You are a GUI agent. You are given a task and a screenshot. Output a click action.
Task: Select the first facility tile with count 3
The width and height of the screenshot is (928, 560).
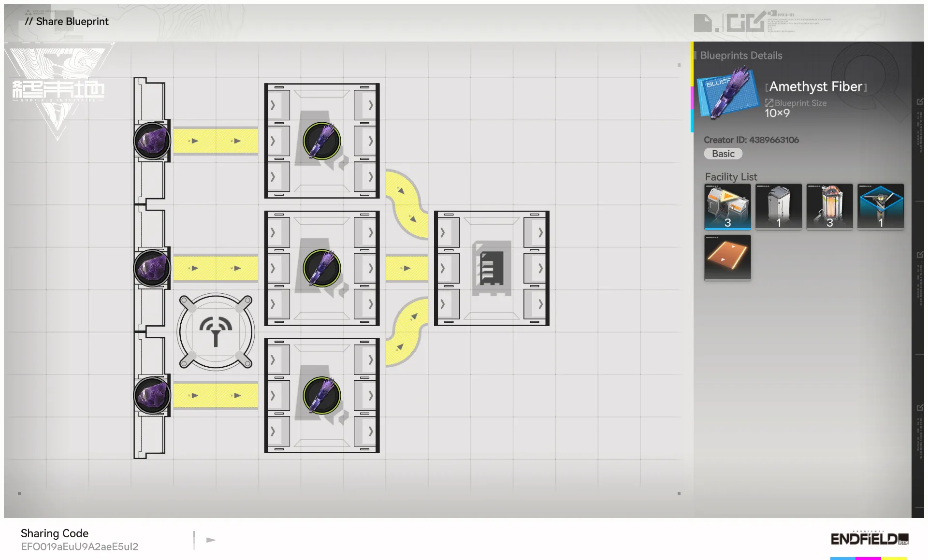tap(727, 206)
